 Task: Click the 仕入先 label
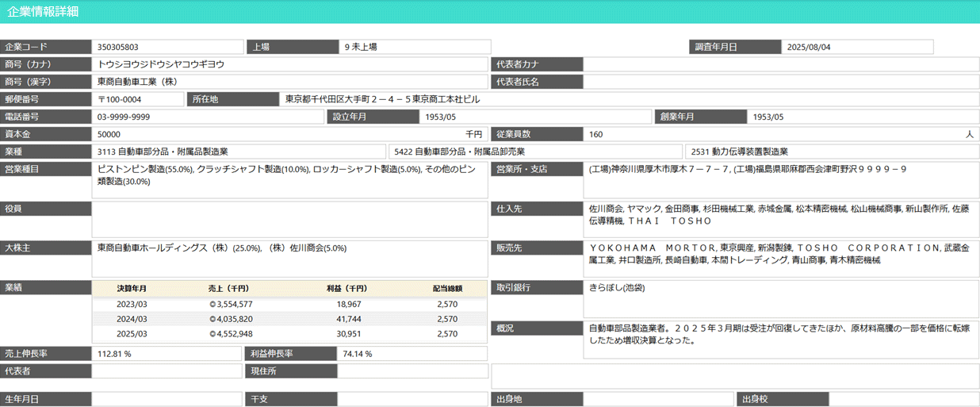(537, 209)
